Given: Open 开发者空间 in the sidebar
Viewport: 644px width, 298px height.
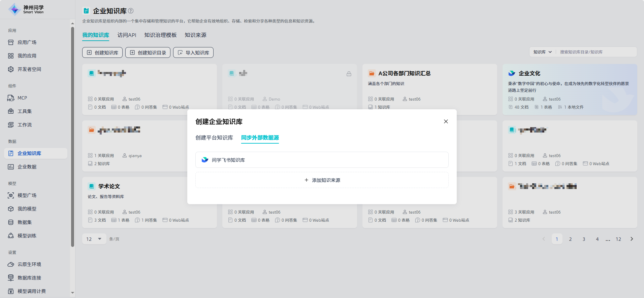Looking at the screenshot, I should 29,69.
